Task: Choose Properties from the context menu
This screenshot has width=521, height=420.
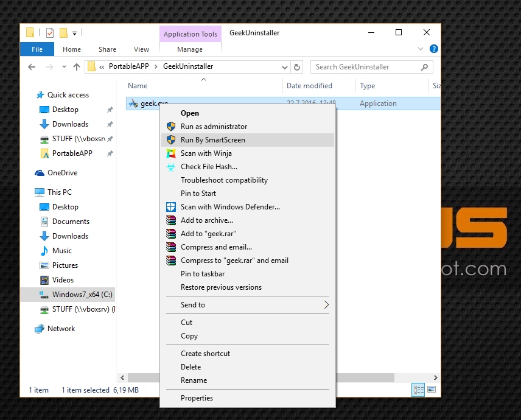Action: coord(197,398)
